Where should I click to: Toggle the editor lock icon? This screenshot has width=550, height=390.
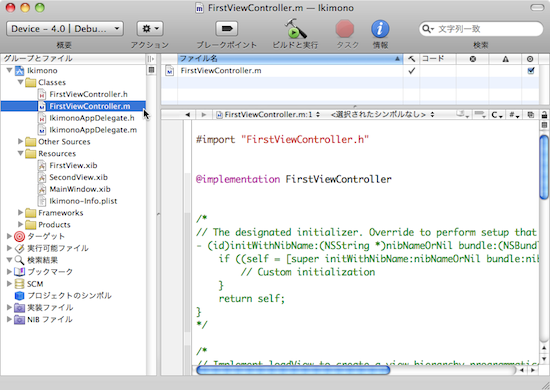point(544,115)
